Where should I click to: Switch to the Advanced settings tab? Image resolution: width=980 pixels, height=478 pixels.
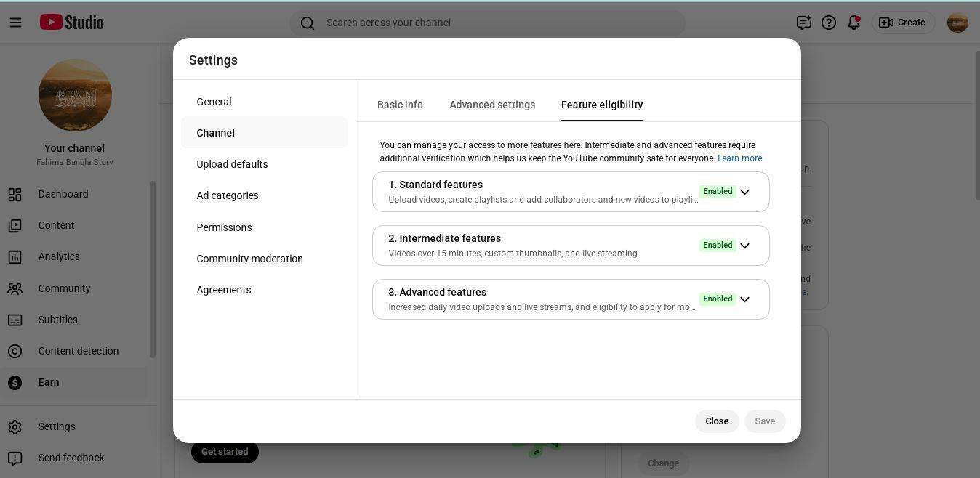[x=492, y=105]
